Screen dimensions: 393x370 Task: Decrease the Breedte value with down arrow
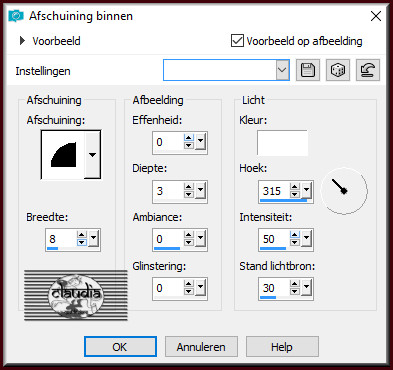pyautogui.click(x=82, y=243)
